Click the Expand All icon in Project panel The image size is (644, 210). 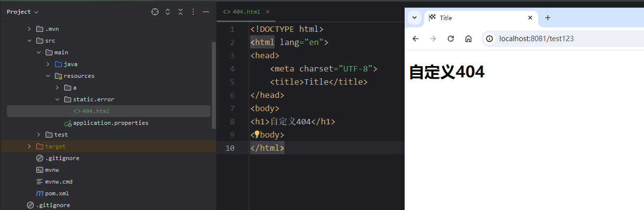[168, 12]
